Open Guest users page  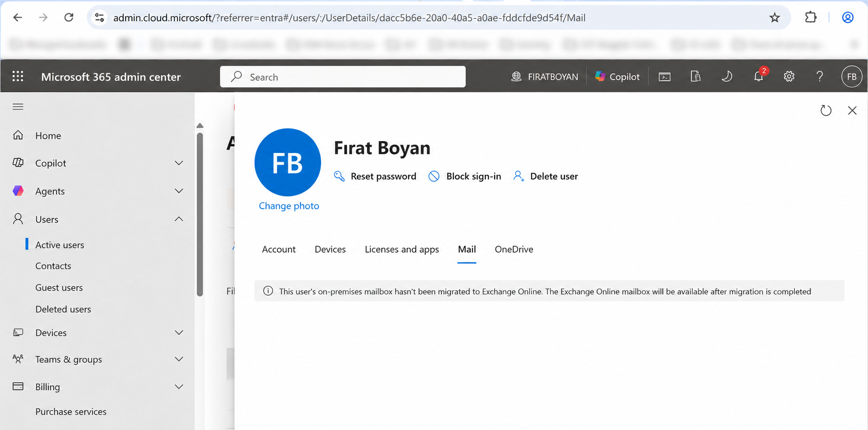[59, 288]
